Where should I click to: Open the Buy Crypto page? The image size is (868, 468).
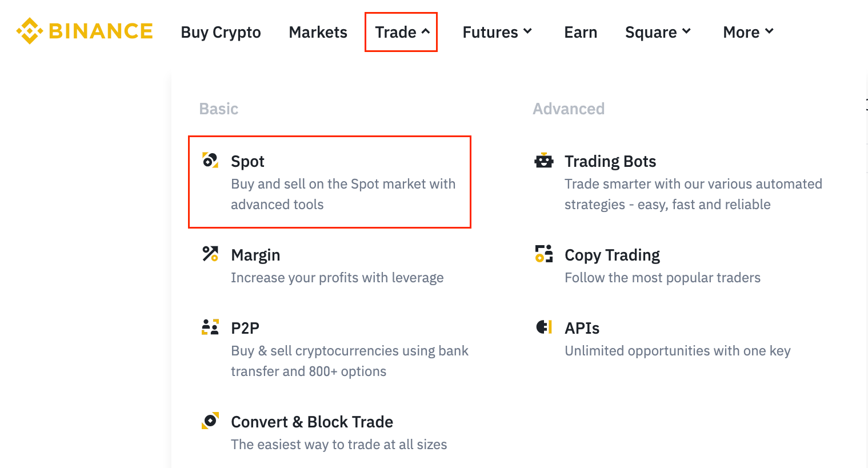[221, 32]
